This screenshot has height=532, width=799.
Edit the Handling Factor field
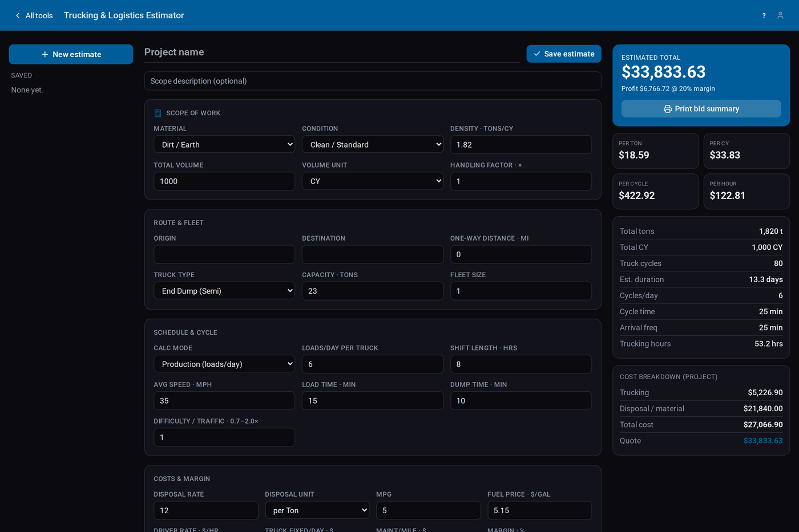pos(521,181)
